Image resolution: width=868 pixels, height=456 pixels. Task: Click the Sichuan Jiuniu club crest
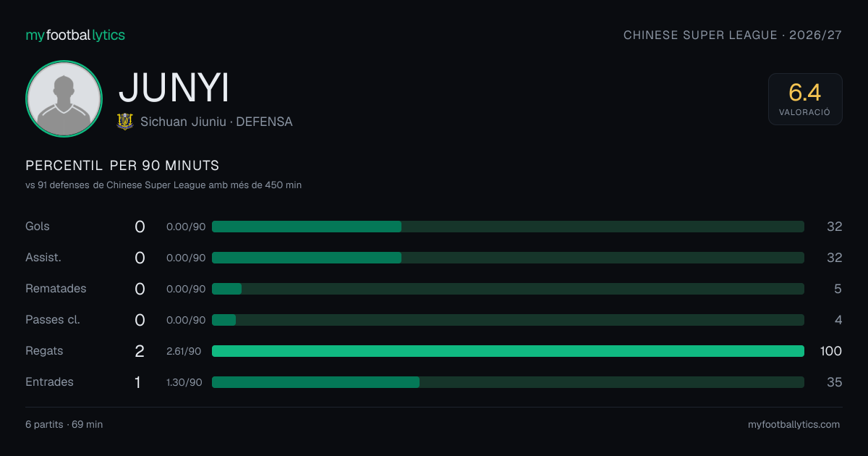pos(125,122)
